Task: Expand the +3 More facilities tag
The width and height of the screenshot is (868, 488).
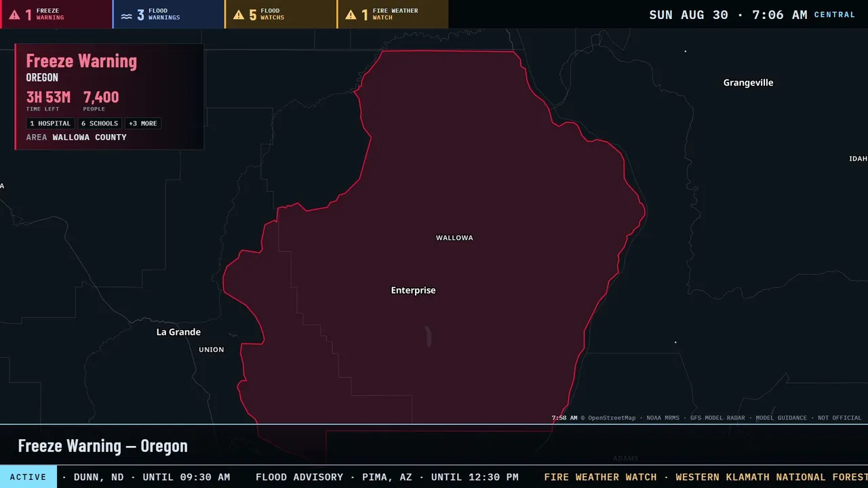Action: coord(143,123)
